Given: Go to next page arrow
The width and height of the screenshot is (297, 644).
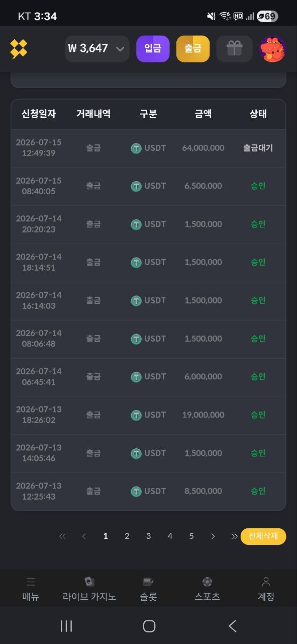Looking at the screenshot, I should click(x=213, y=536).
